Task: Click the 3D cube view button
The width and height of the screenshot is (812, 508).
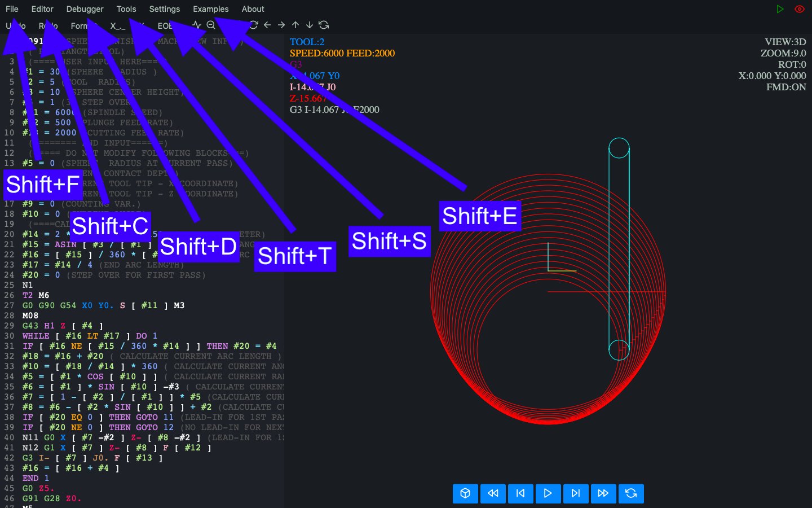Action: [x=465, y=493]
